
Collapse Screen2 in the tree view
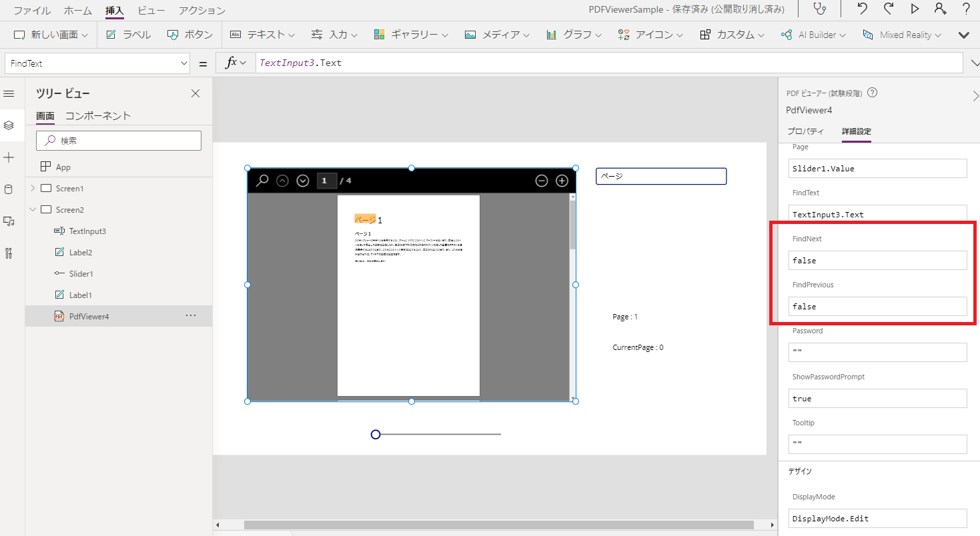[x=33, y=209]
